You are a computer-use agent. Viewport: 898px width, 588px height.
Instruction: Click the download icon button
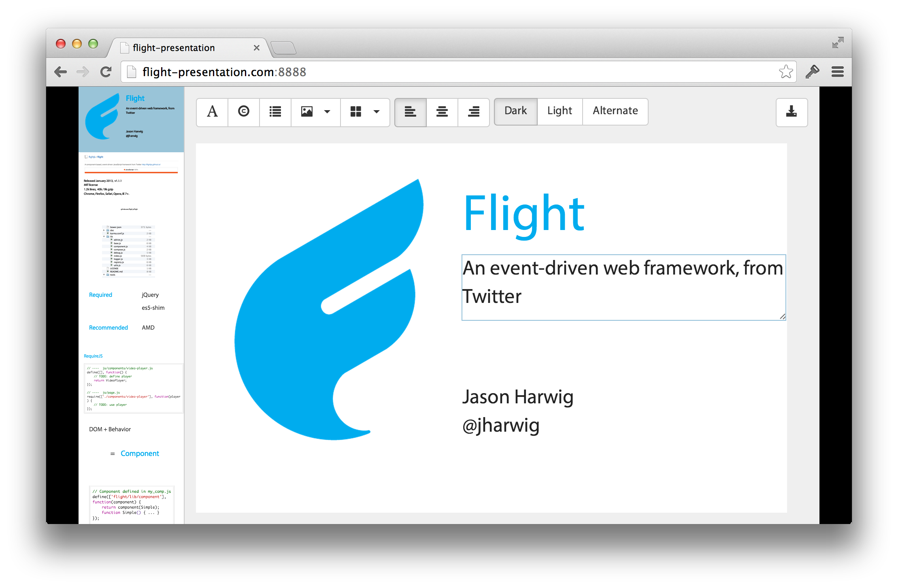click(x=792, y=112)
